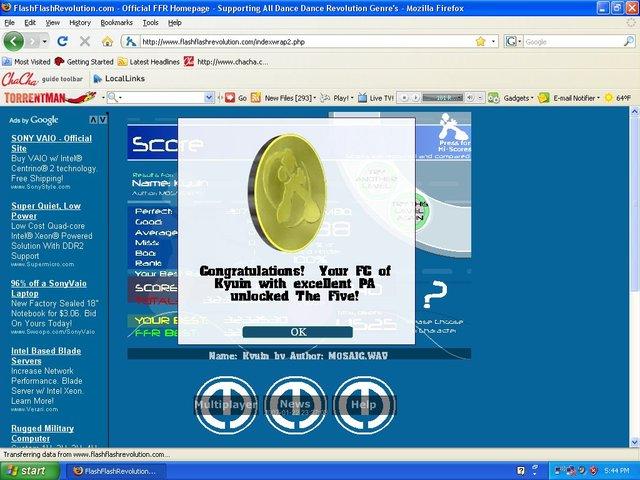Click the Live TV! toolbar button
This screenshot has height=480, width=640.
point(376,98)
